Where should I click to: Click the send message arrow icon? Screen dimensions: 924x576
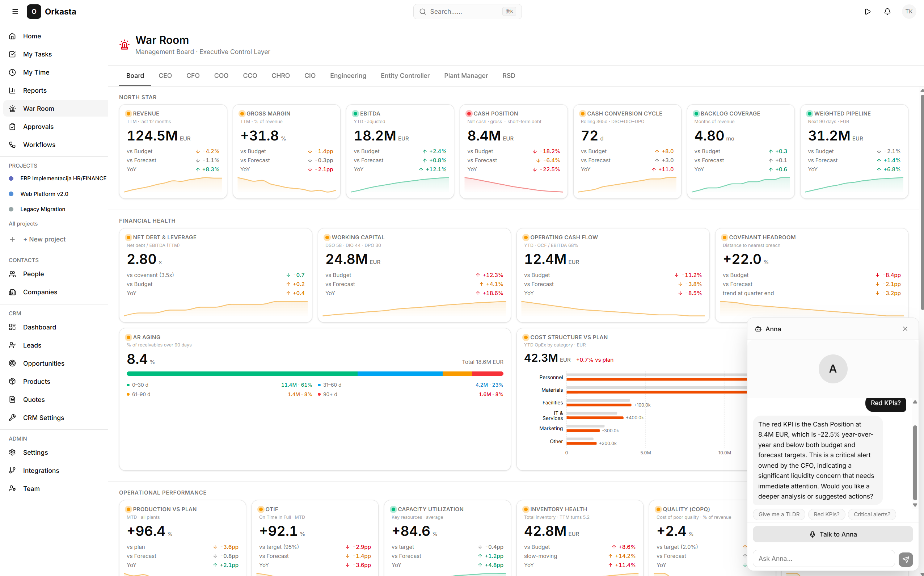pos(906,559)
